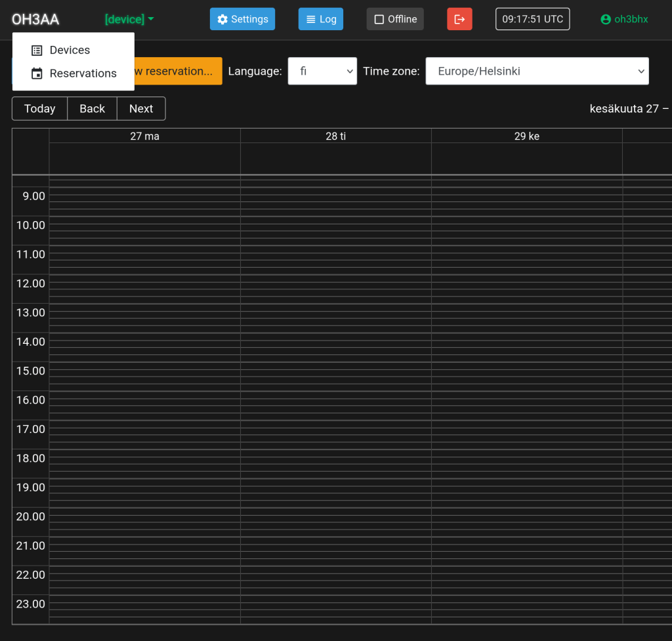Toggle the Offline checkbox

tap(379, 20)
